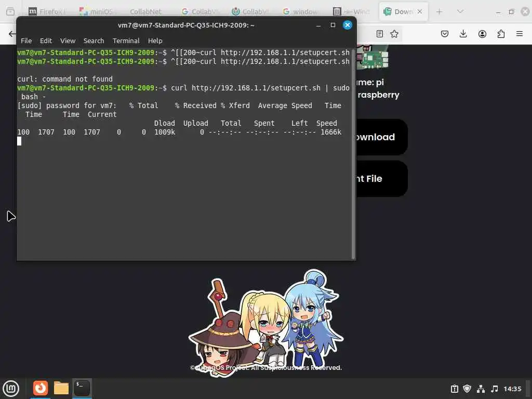
Task: Switch to the Wind browser tab
Action: click(x=351, y=11)
